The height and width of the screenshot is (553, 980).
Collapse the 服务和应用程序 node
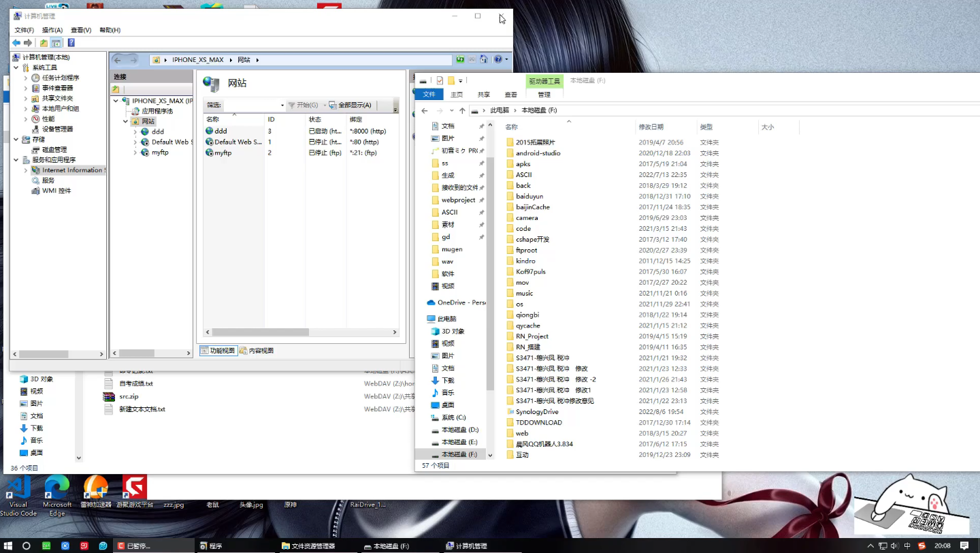pyautogui.click(x=16, y=159)
